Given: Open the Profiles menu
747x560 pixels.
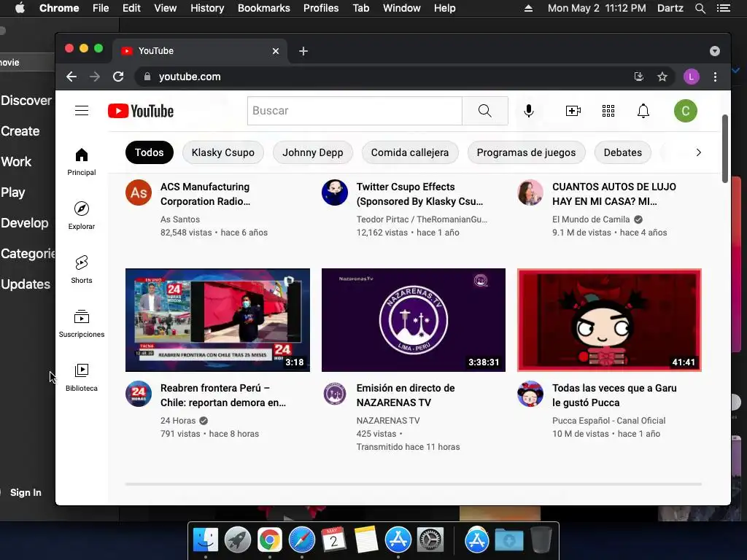Looking at the screenshot, I should pos(321,8).
